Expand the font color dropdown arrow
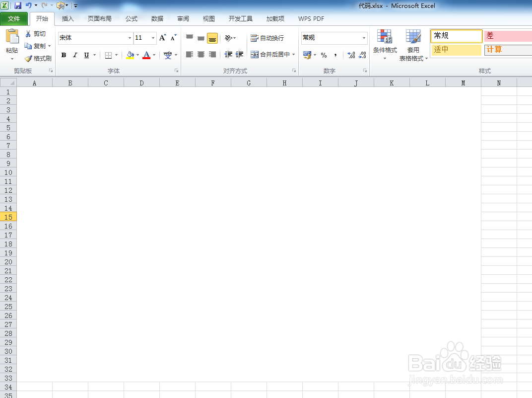This screenshot has width=532, height=398. [154, 55]
